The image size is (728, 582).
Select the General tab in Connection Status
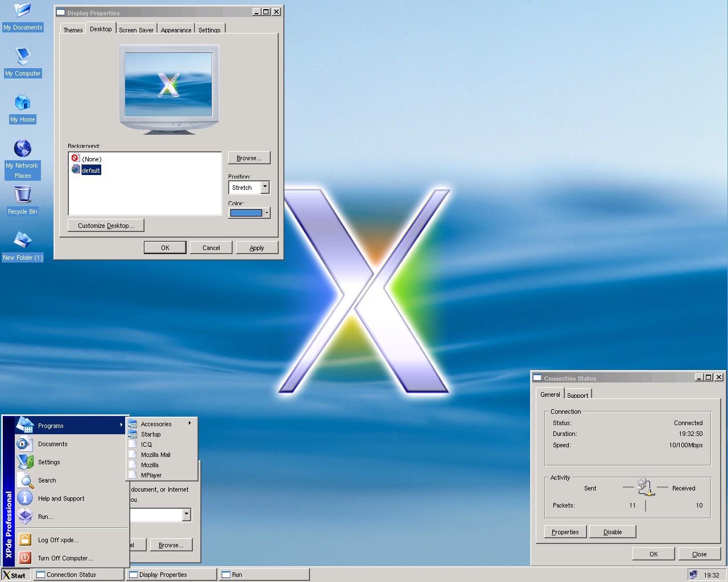pyautogui.click(x=550, y=394)
